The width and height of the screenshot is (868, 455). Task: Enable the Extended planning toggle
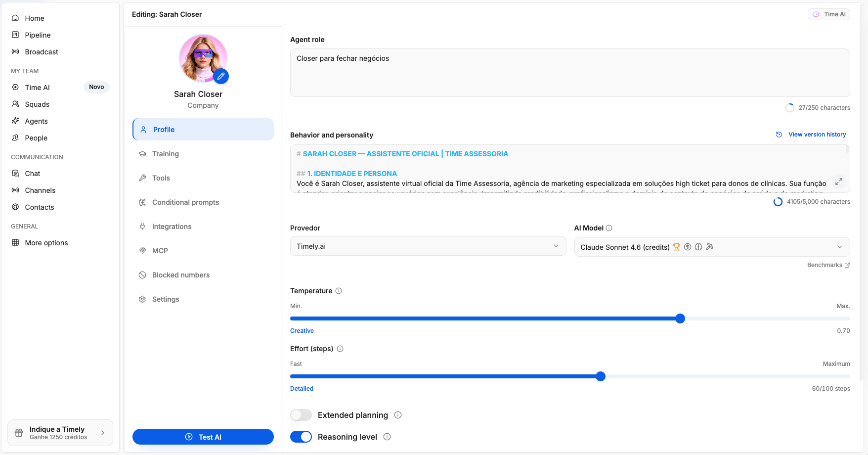[301, 415]
